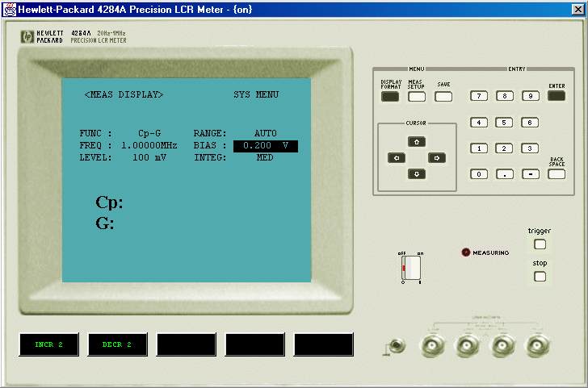This screenshot has height=388, width=588.
Task: Click the minus sign key
Action: pos(531,174)
